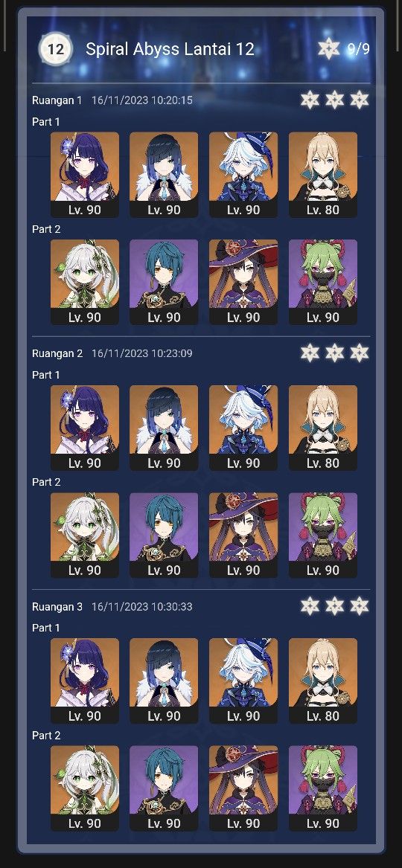Screen dimensions: 402x868
Task: Select the Lv. 80 blonde character in Ruangan 1
Action: click(323, 174)
